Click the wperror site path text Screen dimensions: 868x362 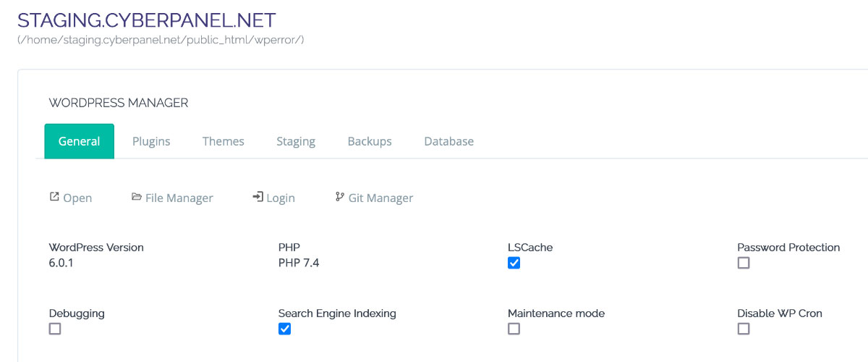[161, 40]
